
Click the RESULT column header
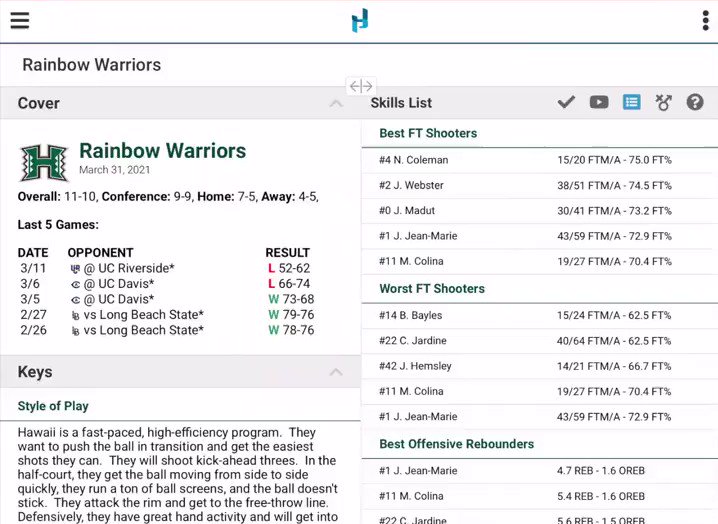(288, 253)
